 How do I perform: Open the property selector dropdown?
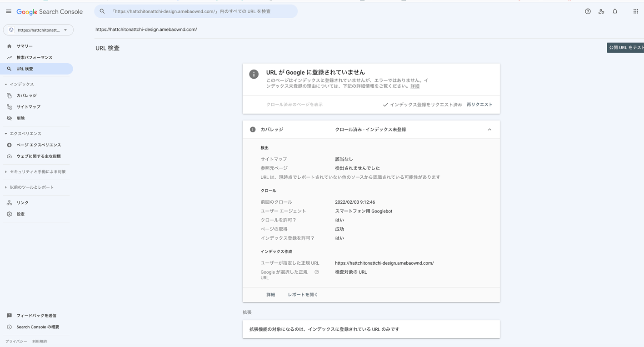point(38,30)
